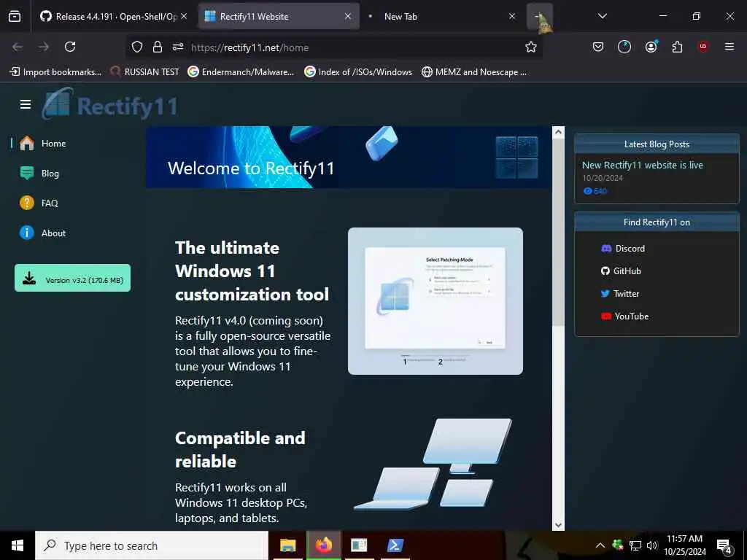This screenshot has width=747, height=560.
Task: Go back one page
Action: click(18, 47)
